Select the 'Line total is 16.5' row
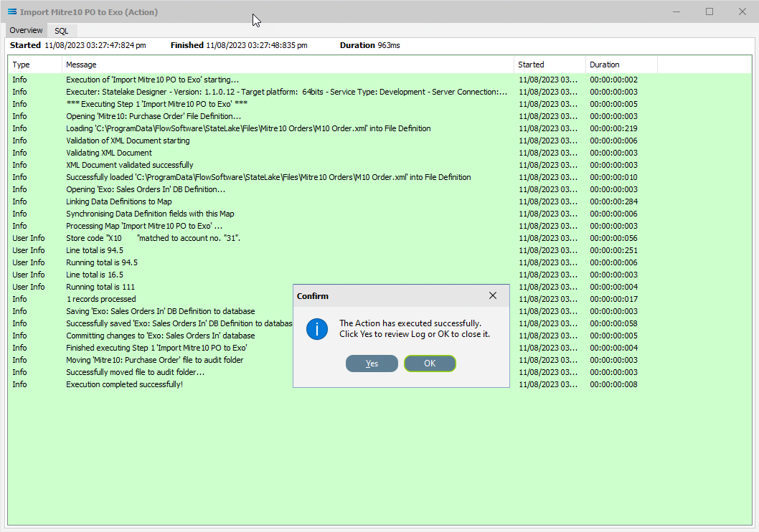Image resolution: width=759 pixels, height=532 pixels. (379, 275)
